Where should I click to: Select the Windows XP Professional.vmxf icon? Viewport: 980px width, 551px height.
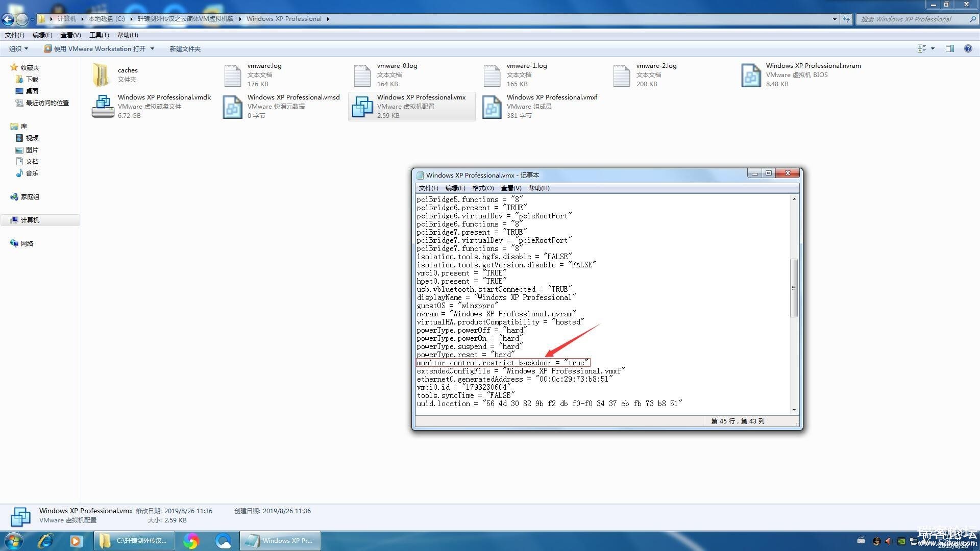tap(492, 107)
